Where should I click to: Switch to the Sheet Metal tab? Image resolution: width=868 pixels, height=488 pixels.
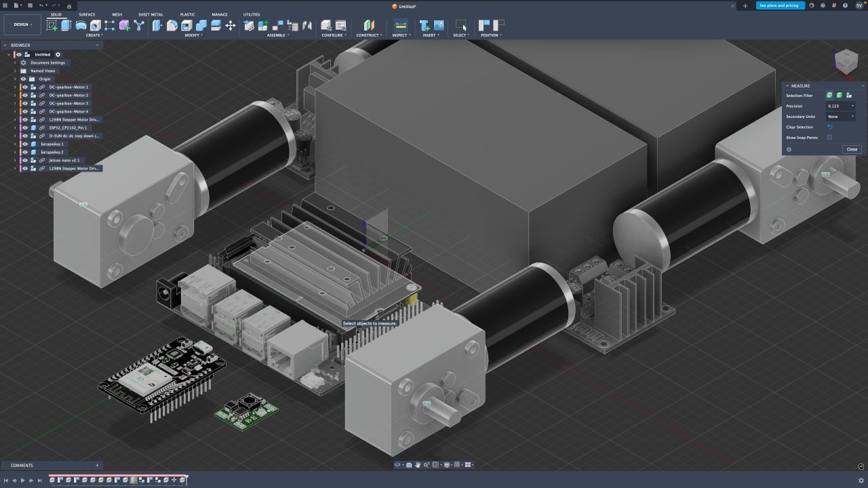[x=151, y=14]
